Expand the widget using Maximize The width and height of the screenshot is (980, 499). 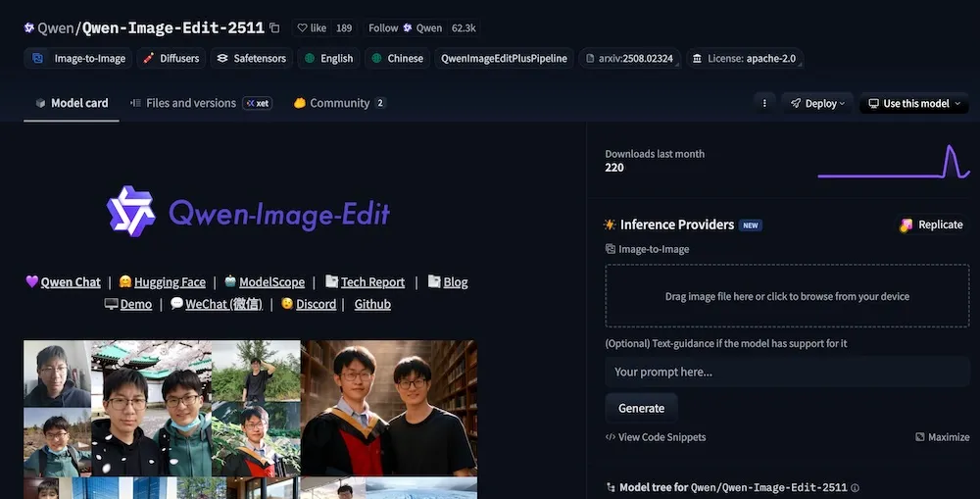point(942,437)
